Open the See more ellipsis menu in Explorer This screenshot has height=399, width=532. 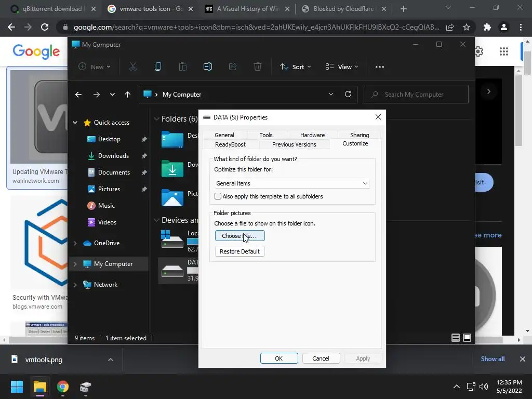pyautogui.click(x=380, y=67)
